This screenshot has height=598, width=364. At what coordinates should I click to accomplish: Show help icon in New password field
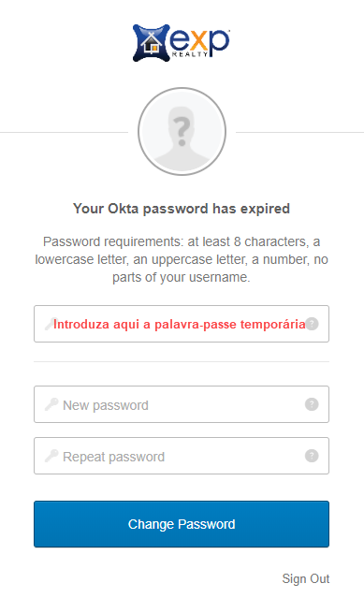(312, 404)
